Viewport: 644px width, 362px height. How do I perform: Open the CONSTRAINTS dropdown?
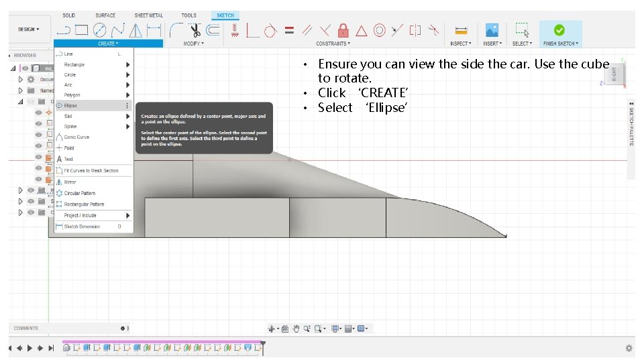coord(333,44)
